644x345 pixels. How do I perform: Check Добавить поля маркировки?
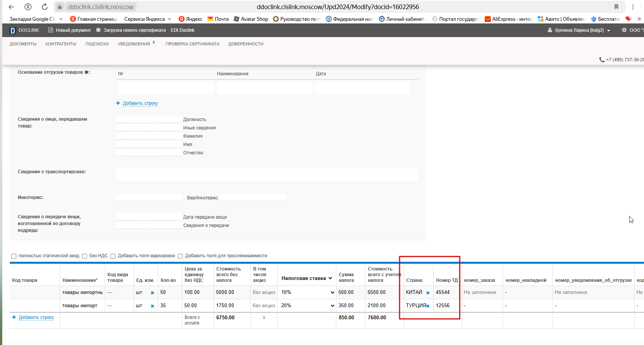[113, 256]
